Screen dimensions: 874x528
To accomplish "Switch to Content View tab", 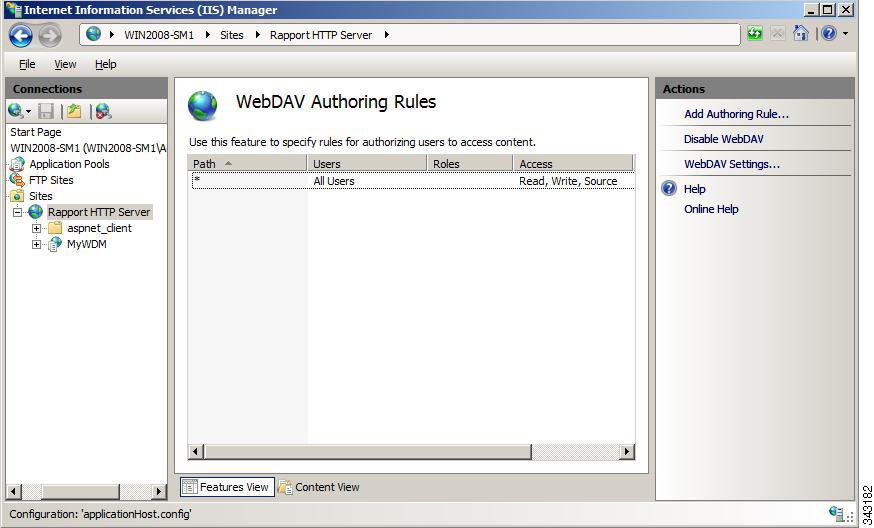I will [x=319, y=487].
